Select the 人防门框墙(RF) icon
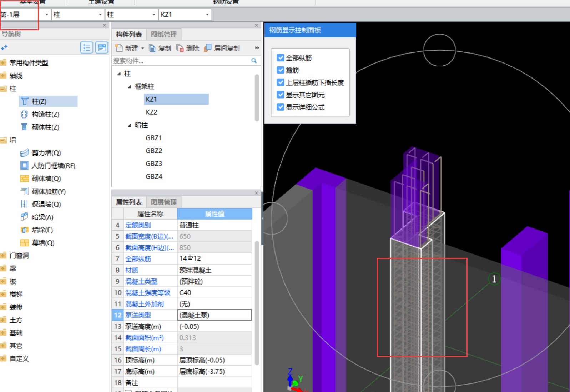This screenshot has width=570, height=392. pyautogui.click(x=24, y=165)
